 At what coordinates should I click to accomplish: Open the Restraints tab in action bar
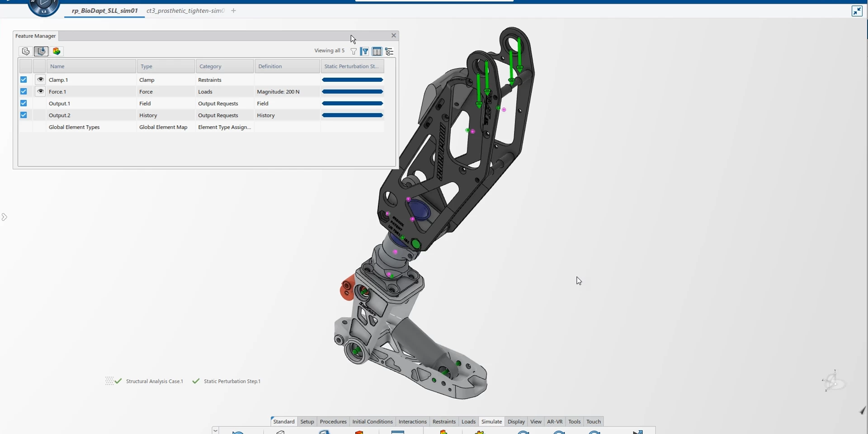[443, 421]
